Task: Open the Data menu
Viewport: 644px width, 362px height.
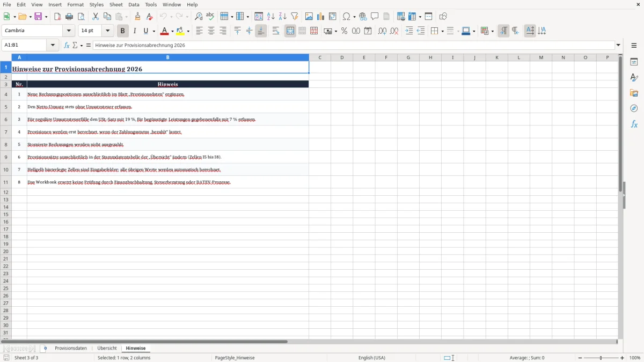Action: pos(134,4)
